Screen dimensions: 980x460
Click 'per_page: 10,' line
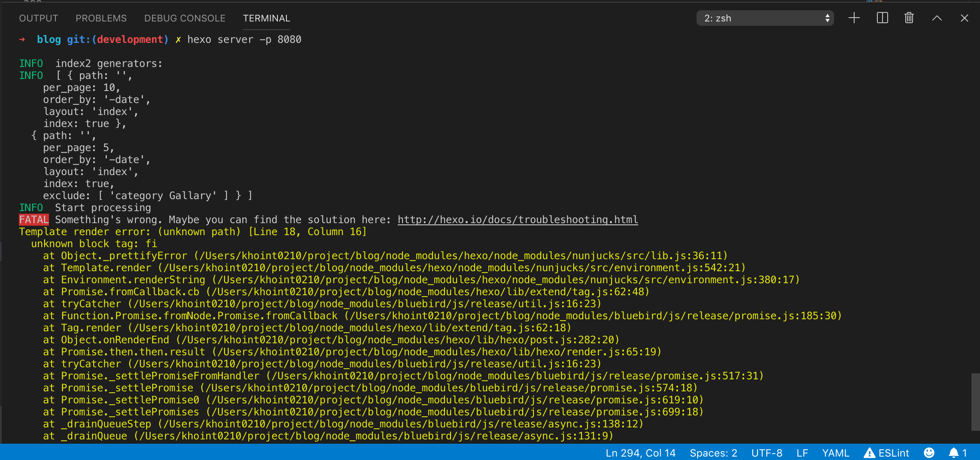(82, 88)
